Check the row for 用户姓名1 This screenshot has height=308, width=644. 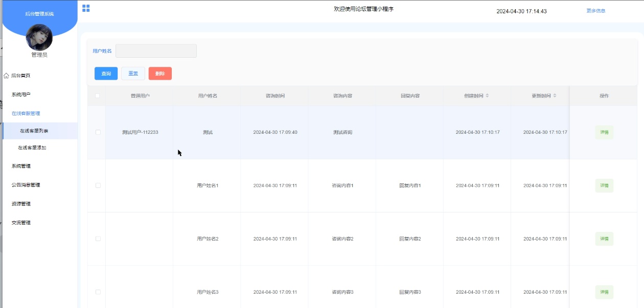tap(98, 185)
